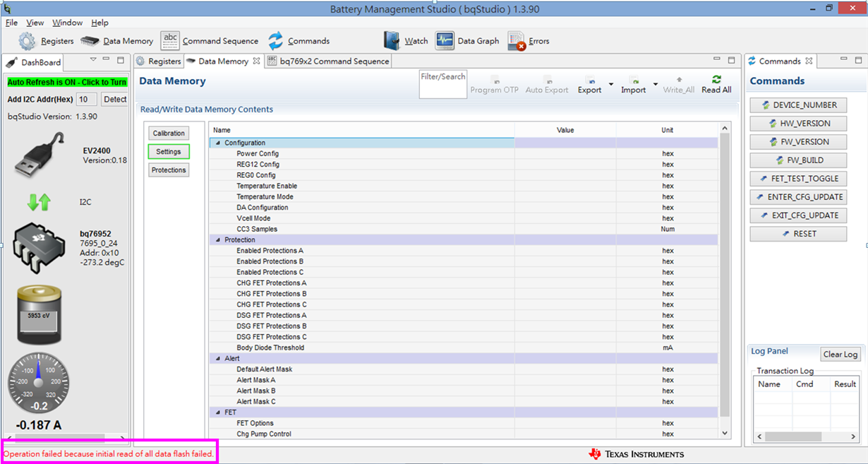This screenshot has height=464, width=868.
Task: Click the Export icon
Action: [590, 81]
